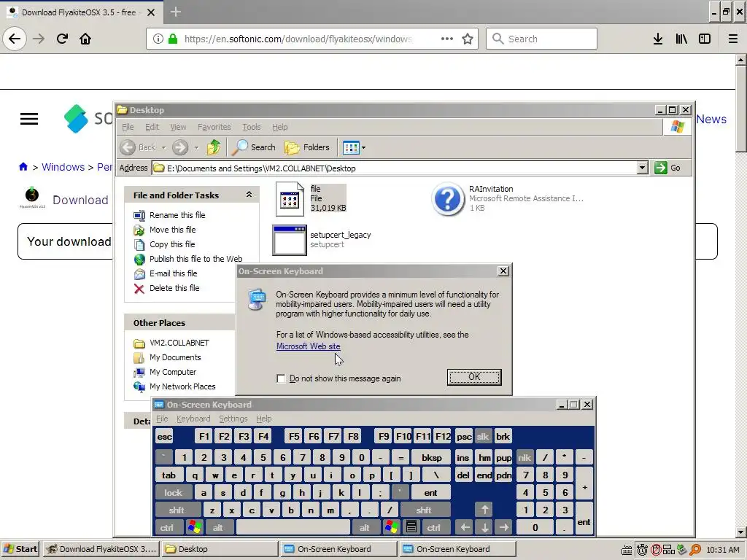
Task: Open Back button history dropdown arrow
Action: click(x=163, y=147)
